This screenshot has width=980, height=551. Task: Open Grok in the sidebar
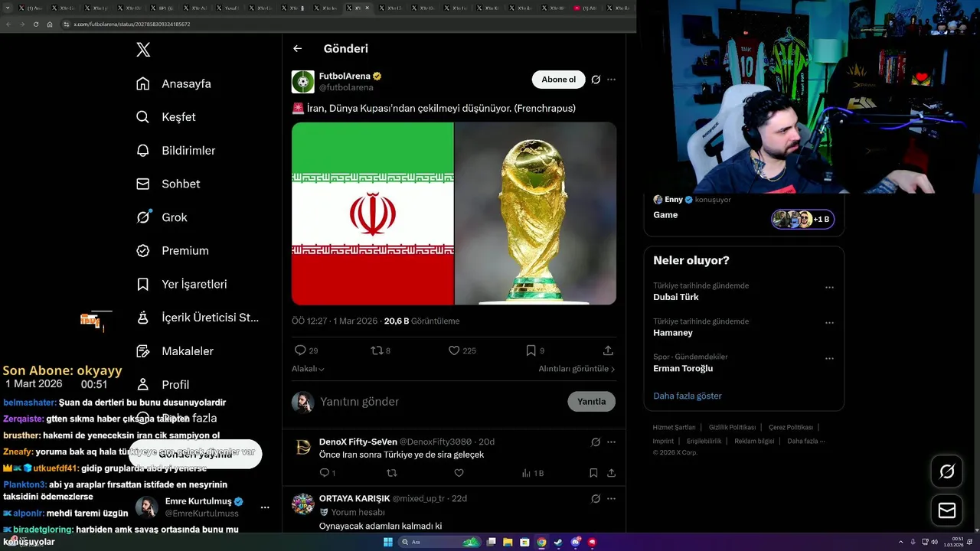click(x=162, y=217)
